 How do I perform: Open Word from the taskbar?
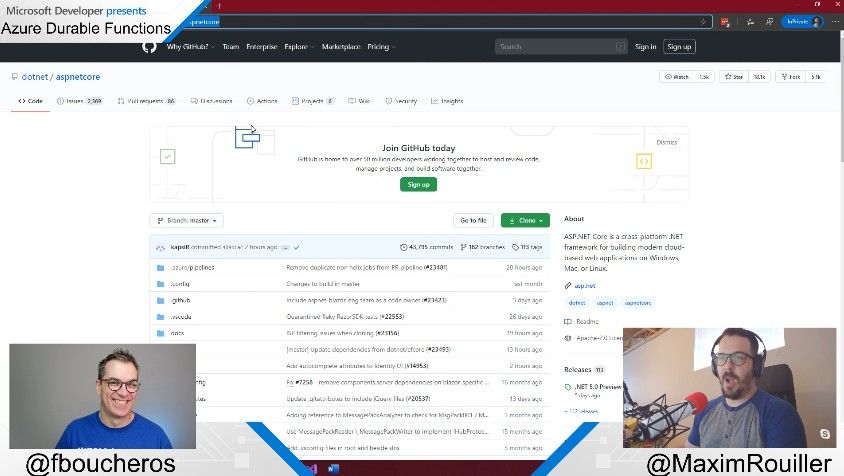(333, 468)
